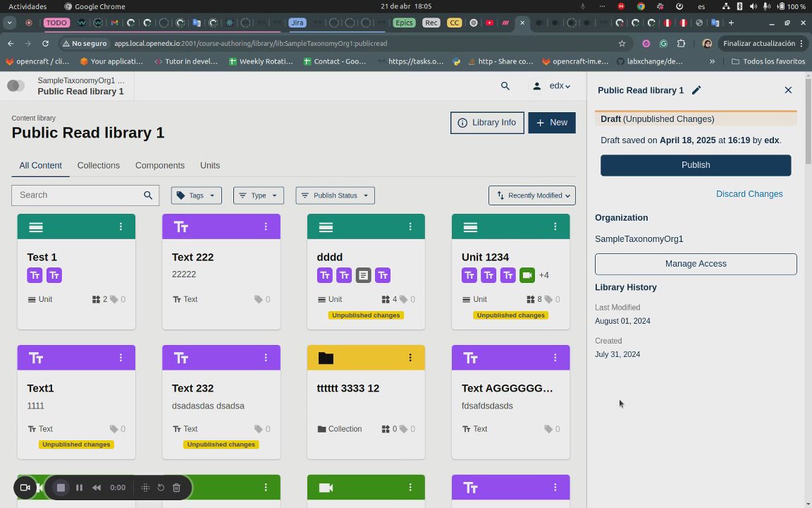Click the New button
The height and width of the screenshot is (508, 812).
pyautogui.click(x=551, y=123)
